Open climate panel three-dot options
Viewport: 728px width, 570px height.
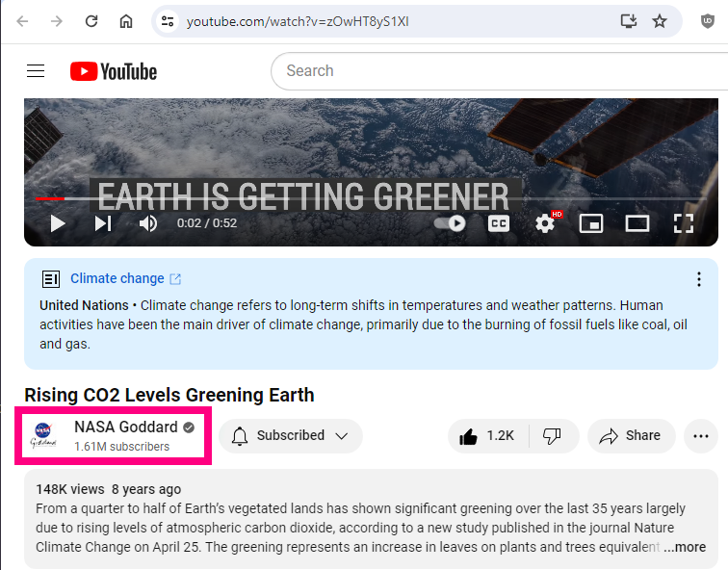tap(699, 279)
